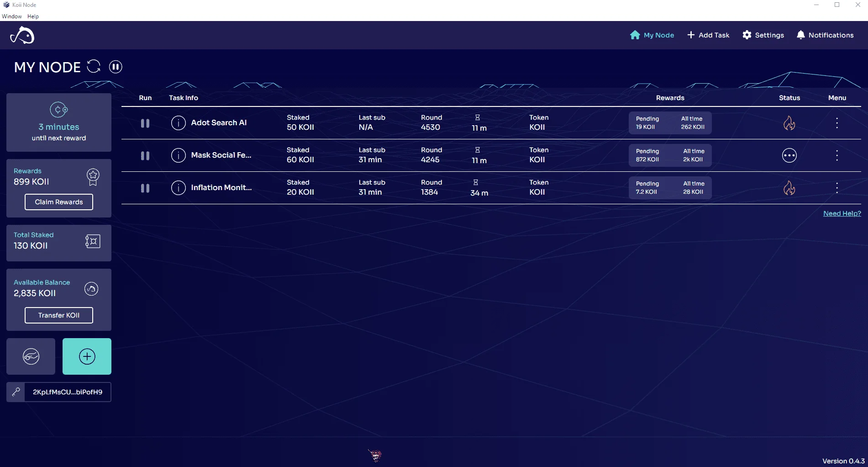
Task: Click the Claim Rewards button
Action: point(59,202)
